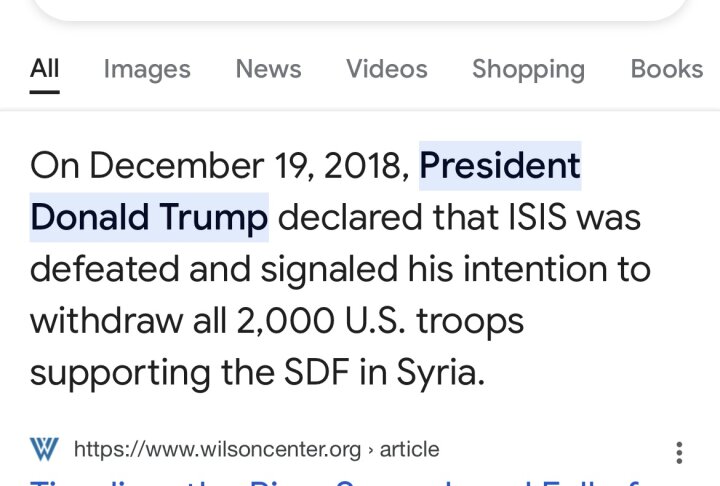Viewport: 720px width, 486px height.
Task: Open the Videos results tab
Action: [387, 69]
